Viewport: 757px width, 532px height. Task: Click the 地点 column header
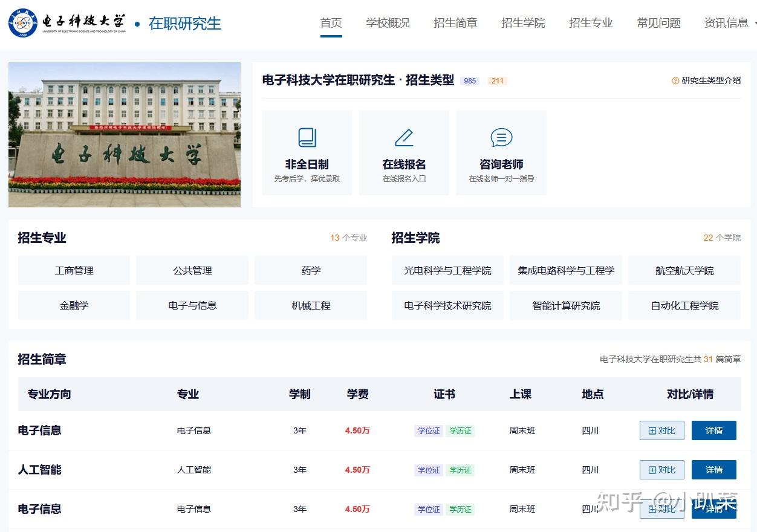pyautogui.click(x=593, y=394)
